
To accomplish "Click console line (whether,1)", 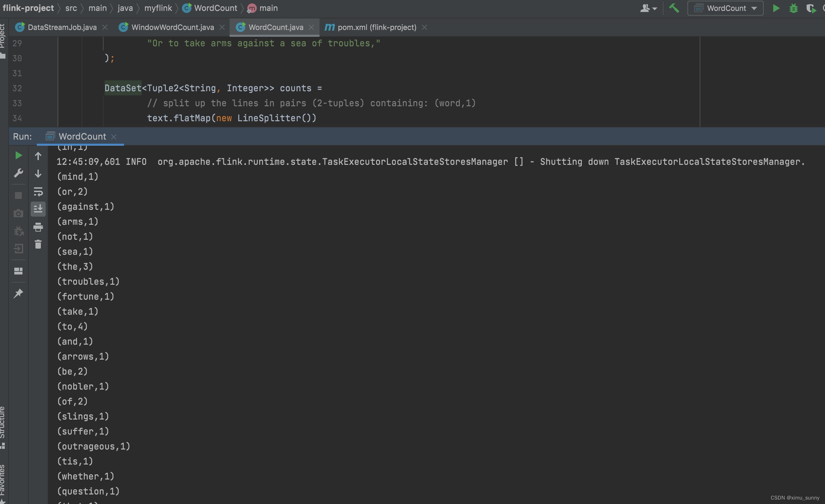I will pyautogui.click(x=85, y=476).
